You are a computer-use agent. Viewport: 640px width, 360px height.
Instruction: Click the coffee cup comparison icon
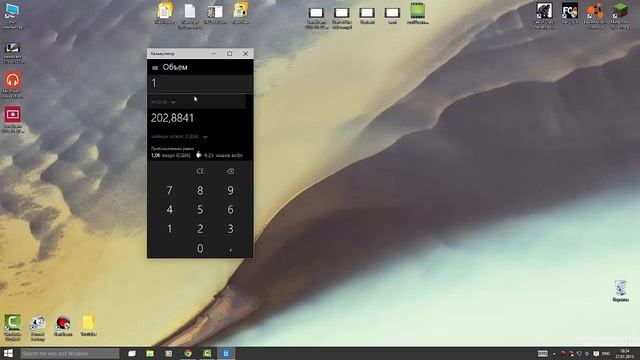(198, 155)
